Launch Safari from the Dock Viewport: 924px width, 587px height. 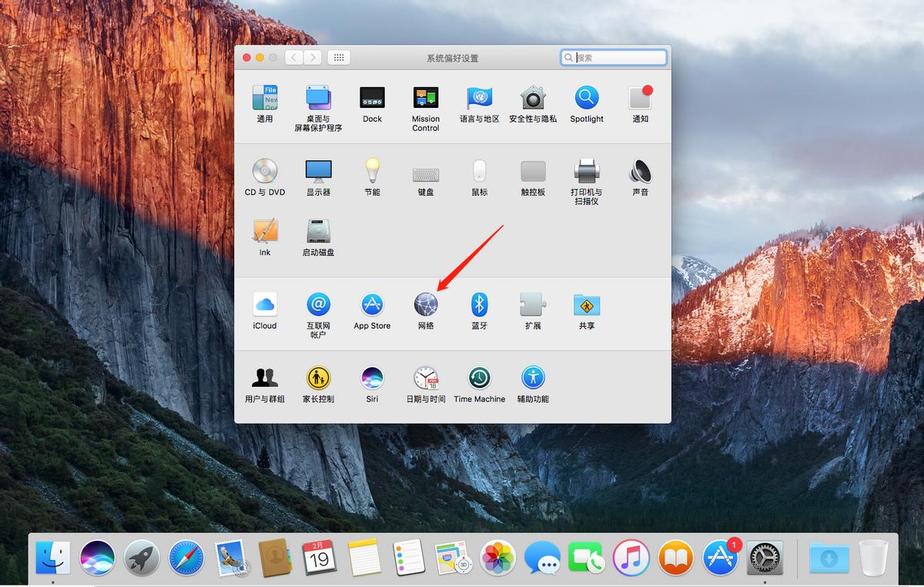pyautogui.click(x=186, y=558)
